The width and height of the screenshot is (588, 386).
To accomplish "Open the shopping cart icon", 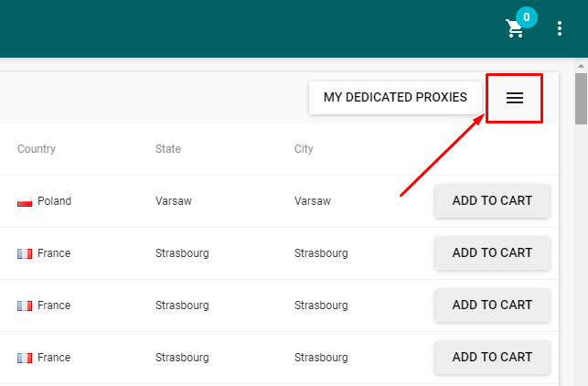I will click(515, 29).
